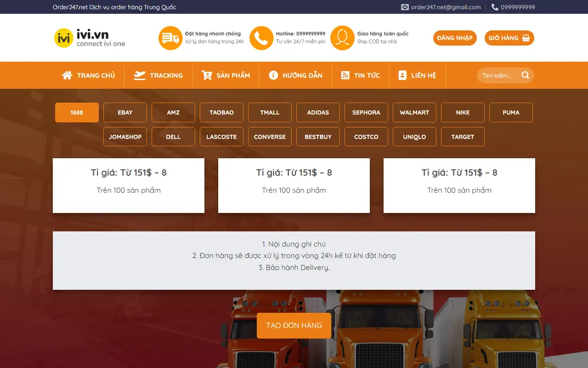Click the 'Nội dung ghi chú' note line
The width and height of the screenshot is (588, 368).
(294, 244)
